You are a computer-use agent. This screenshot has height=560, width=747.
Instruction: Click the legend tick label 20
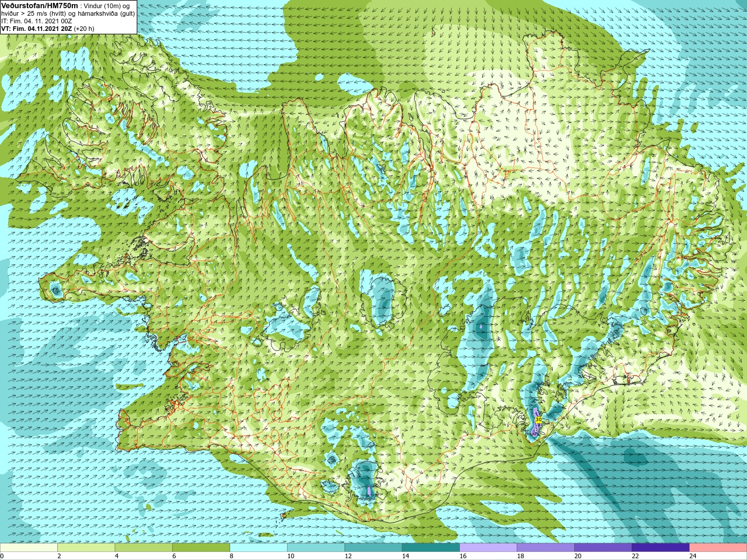(578, 556)
